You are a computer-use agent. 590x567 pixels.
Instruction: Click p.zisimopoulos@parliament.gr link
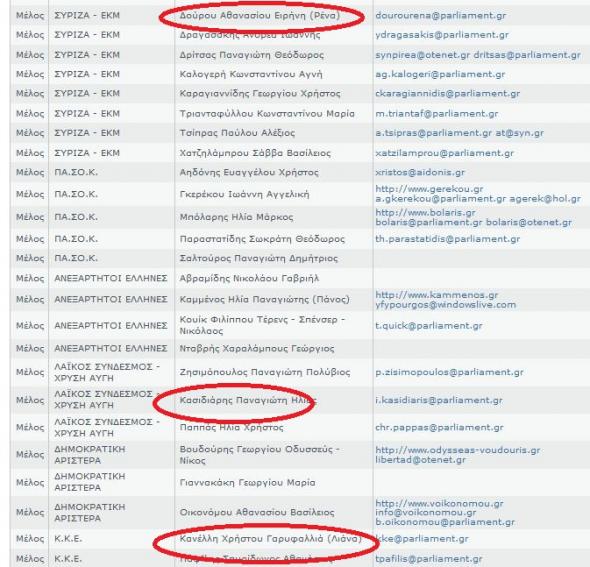click(x=449, y=372)
